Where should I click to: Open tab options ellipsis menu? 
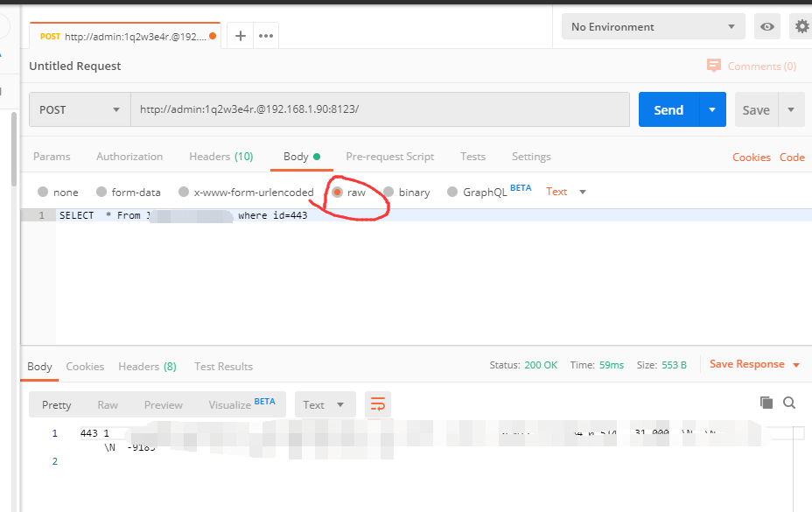point(266,36)
